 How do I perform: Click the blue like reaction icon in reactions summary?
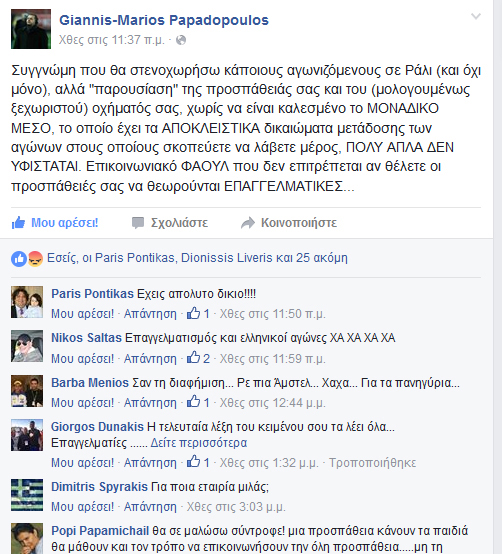19,259
